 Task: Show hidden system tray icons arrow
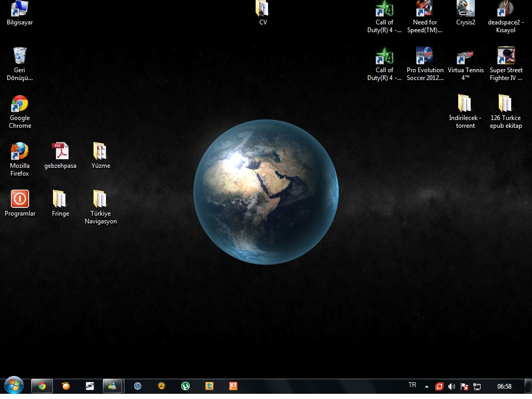tap(427, 387)
